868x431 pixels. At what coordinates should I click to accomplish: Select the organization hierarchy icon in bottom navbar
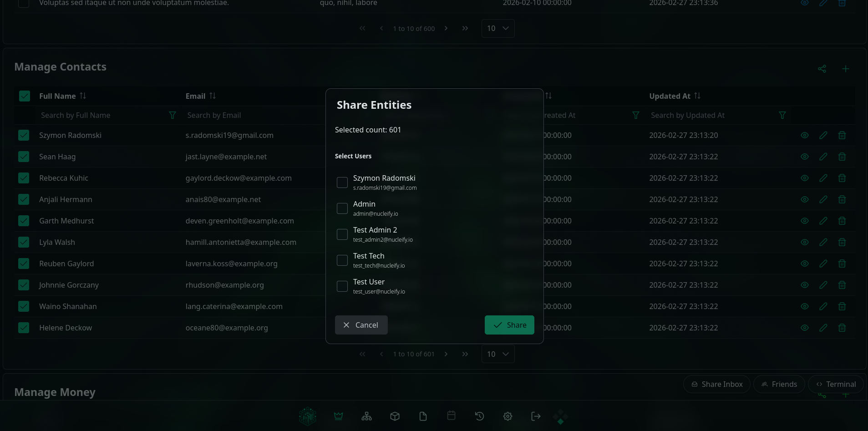point(366,416)
